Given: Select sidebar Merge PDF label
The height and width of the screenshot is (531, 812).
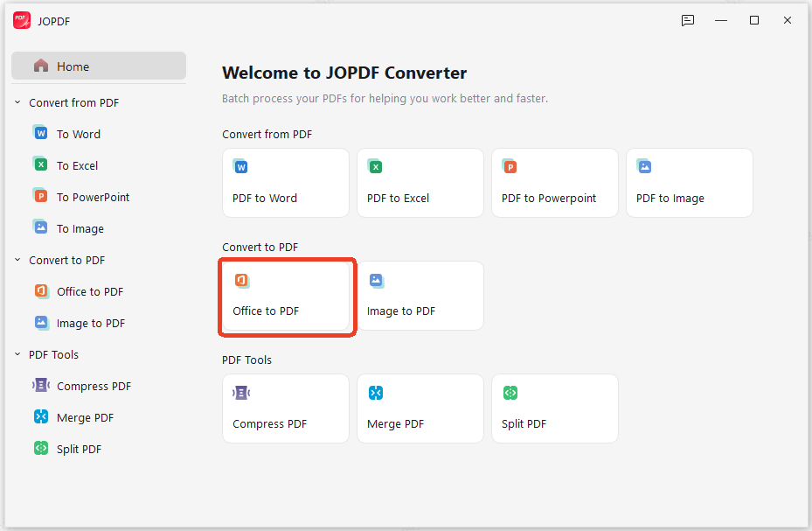Looking at the screenshot, I should click(85, 418).
